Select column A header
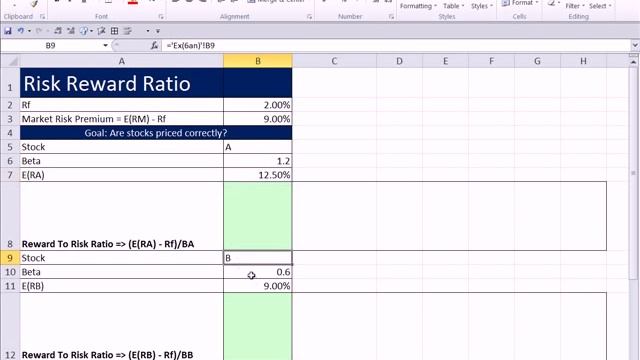This screenshot has height=360, width=640. tap(122, 61)
